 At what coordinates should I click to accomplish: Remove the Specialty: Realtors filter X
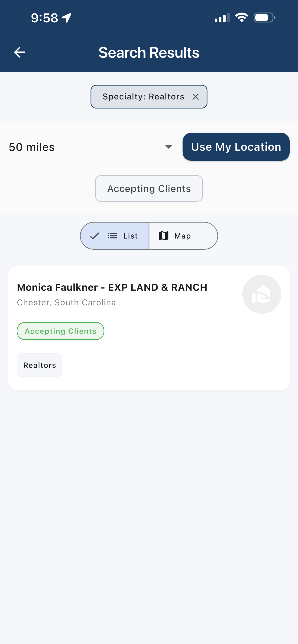pos(195,97)
